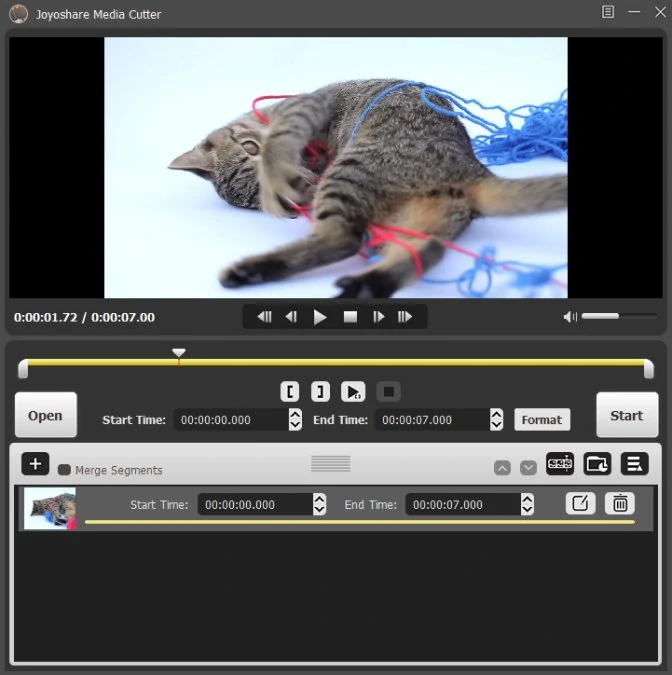Jump to previous key frame

264,317
